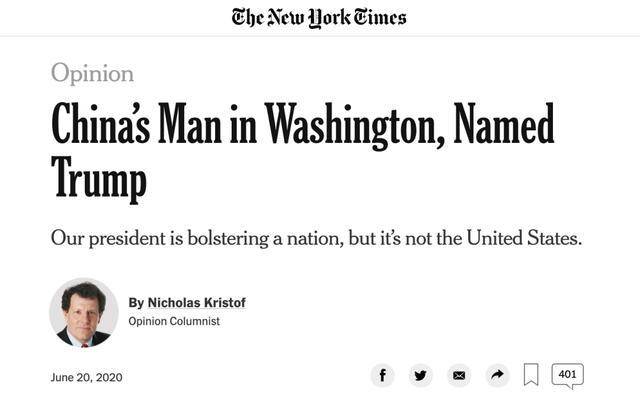Click author name Nicholas Kristof

(x=197, y=302)
